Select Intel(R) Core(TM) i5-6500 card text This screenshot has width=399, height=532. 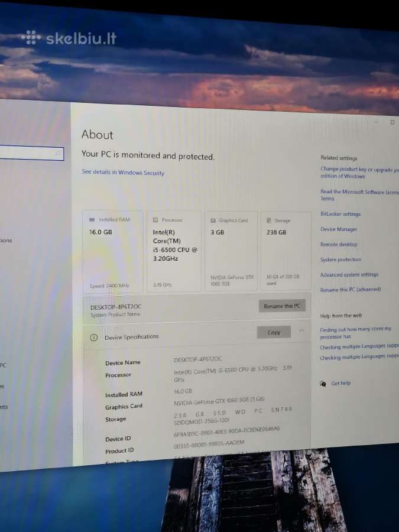[x=175, y=245]
